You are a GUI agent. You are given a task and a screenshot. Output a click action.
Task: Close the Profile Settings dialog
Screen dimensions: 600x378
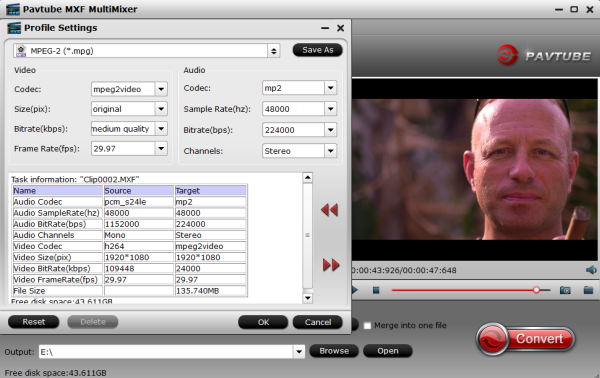[x=340, y=28]
